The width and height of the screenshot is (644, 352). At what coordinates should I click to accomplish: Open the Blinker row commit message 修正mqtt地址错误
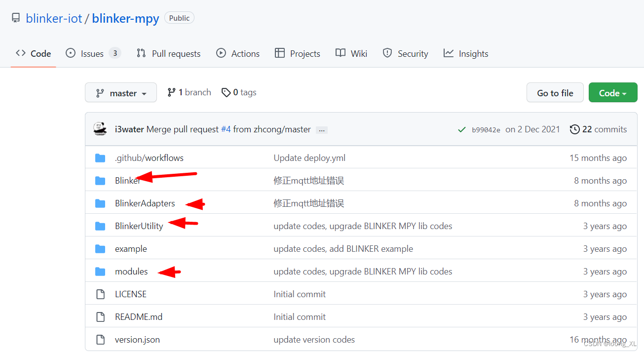(x=309, y=181)
